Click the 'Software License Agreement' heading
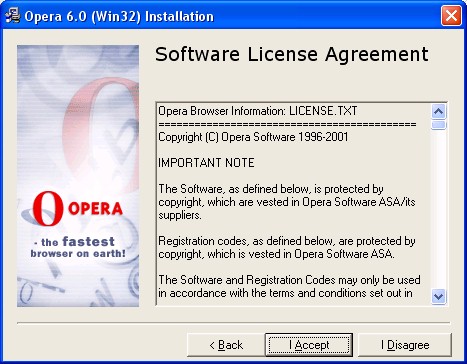467x364 pixels. (292, 54)
